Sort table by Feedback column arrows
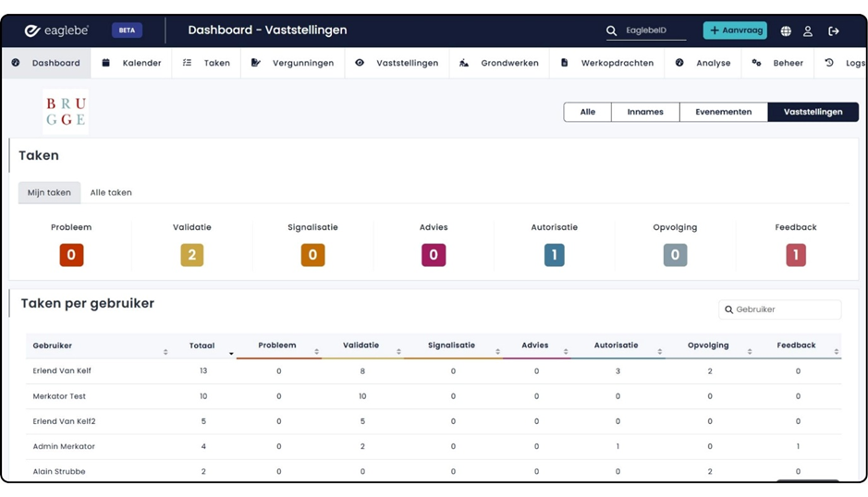Screen dimensions: 868x497 (837, 351)
